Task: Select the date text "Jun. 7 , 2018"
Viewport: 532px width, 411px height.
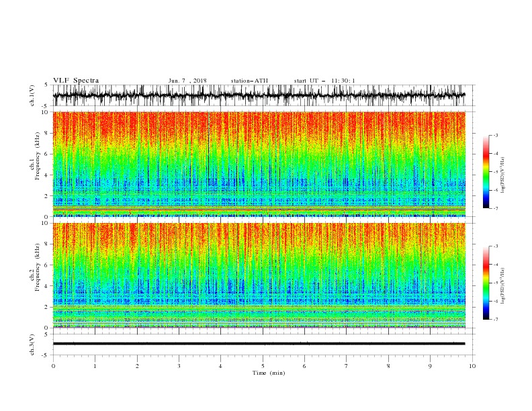Action: coord(187,81)
